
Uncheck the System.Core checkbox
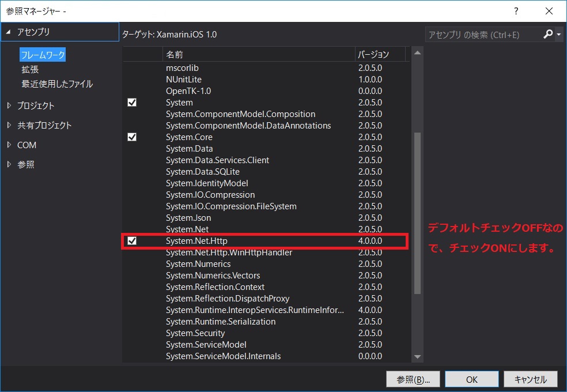tap(132, 137)
